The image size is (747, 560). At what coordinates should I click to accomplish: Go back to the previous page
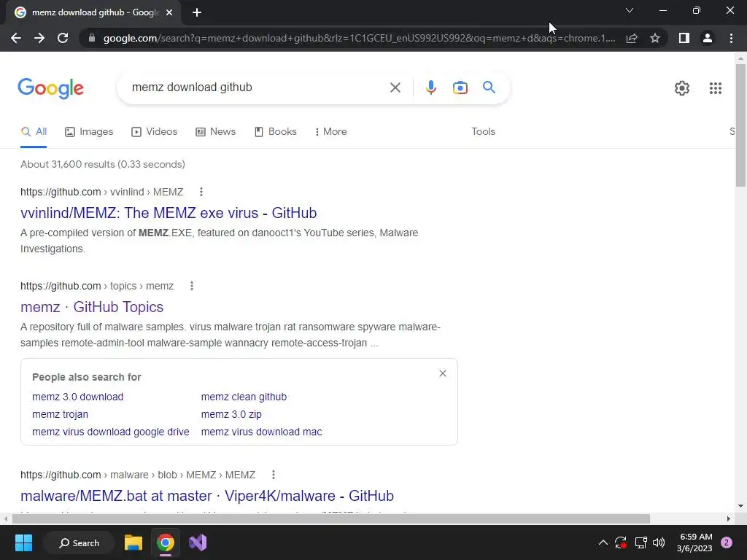coord(16,38)
